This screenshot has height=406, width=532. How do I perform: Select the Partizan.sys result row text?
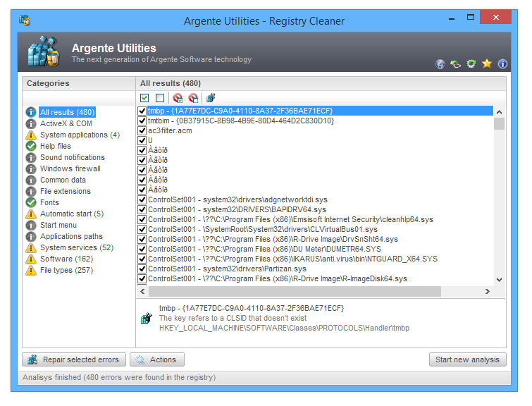coord(227,269)
